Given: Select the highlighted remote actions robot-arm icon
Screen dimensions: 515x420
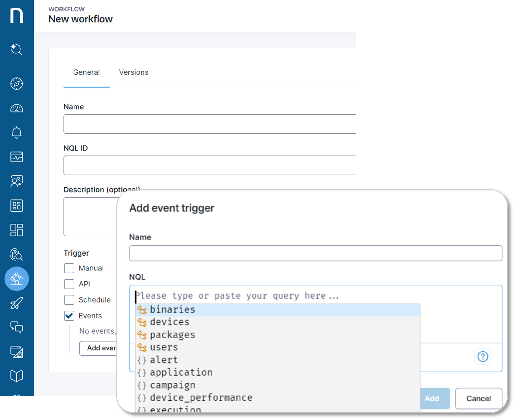Looking at the screenshot, I should 16,279.
